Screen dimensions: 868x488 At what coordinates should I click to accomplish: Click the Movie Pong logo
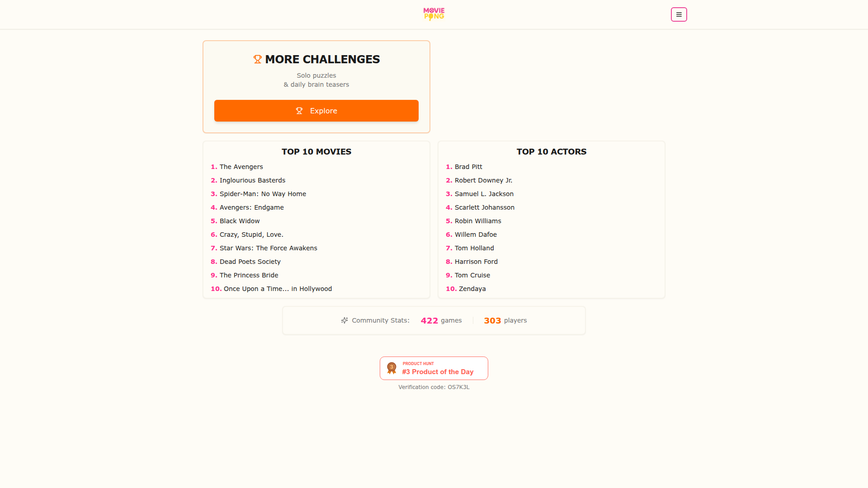pyautogui.click(x=434, y=14)
